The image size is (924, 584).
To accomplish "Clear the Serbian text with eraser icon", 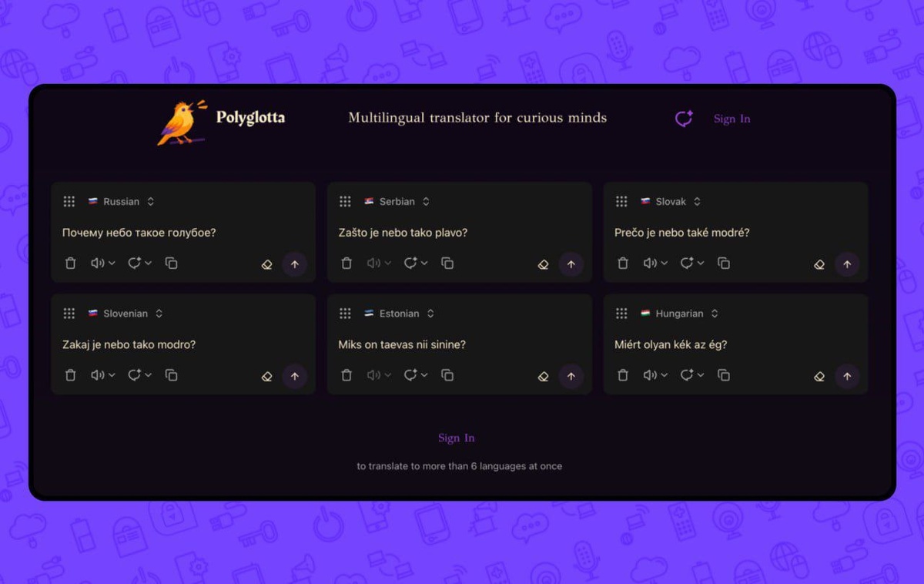I will (543, 264).
